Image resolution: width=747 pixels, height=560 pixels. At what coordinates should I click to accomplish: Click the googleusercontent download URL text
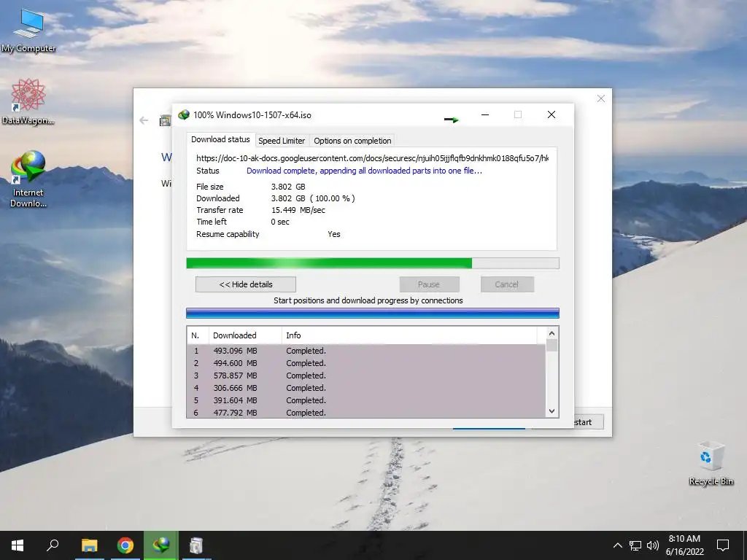[372, 158]
